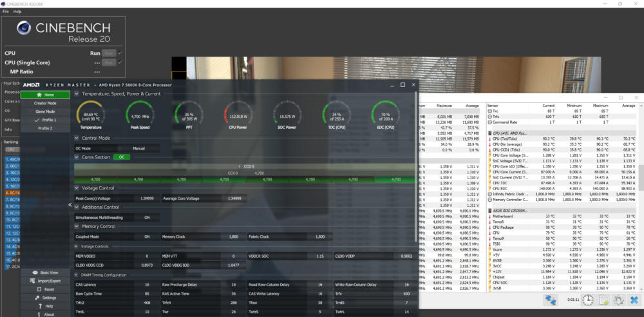The height and width of the screenshot is (317, 644).
Task: Collapse the Additional Control section
Action: 77,207
